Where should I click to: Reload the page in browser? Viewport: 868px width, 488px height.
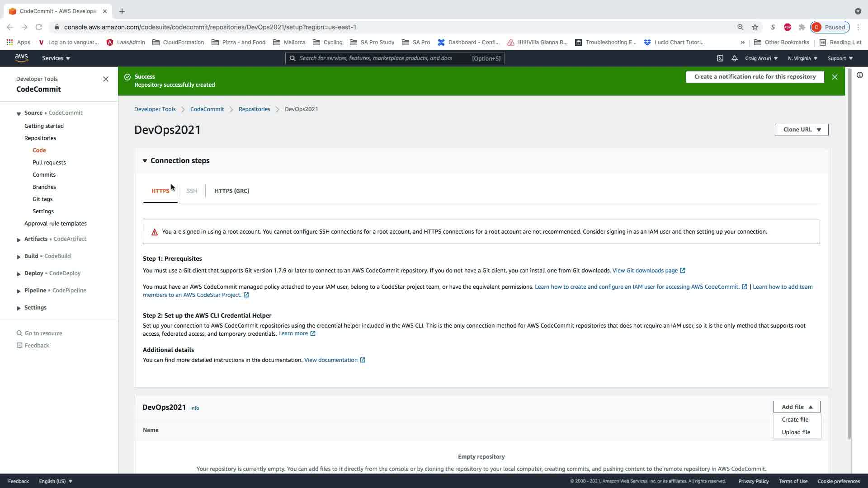(39, 27)
